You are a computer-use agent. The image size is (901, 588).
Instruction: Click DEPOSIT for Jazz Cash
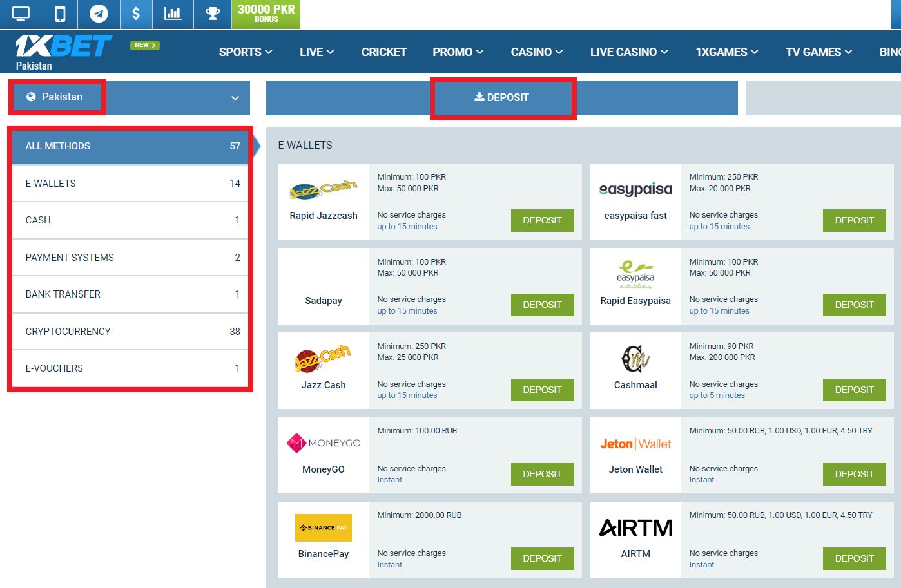point(542,390)
